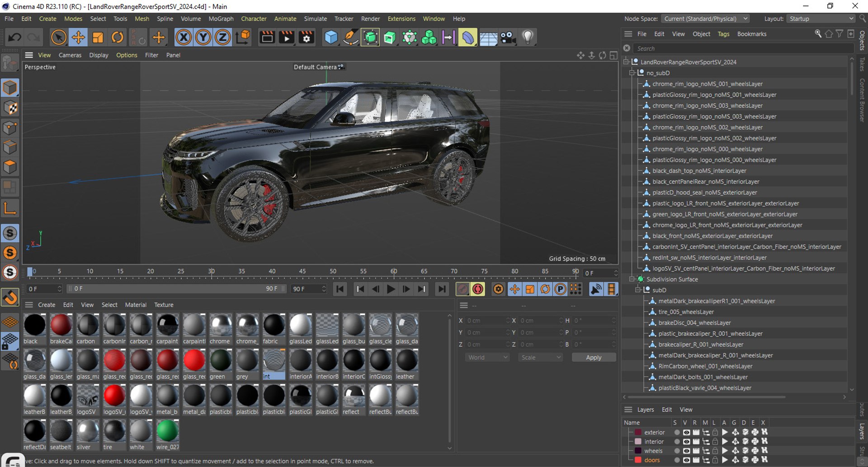
Task: Click the Light object icon
Action: pos(528,38)
